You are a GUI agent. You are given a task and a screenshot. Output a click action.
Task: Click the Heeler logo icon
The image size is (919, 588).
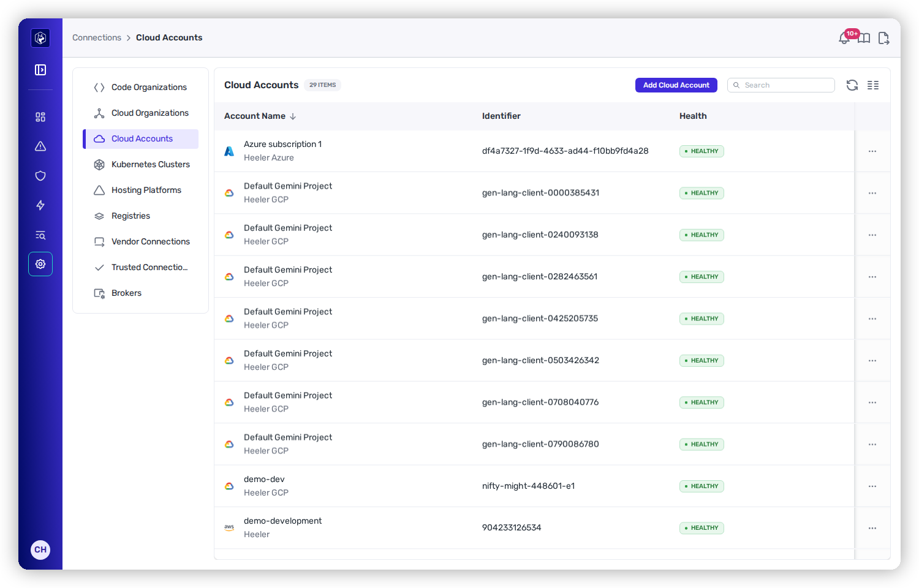click(40, 38)
